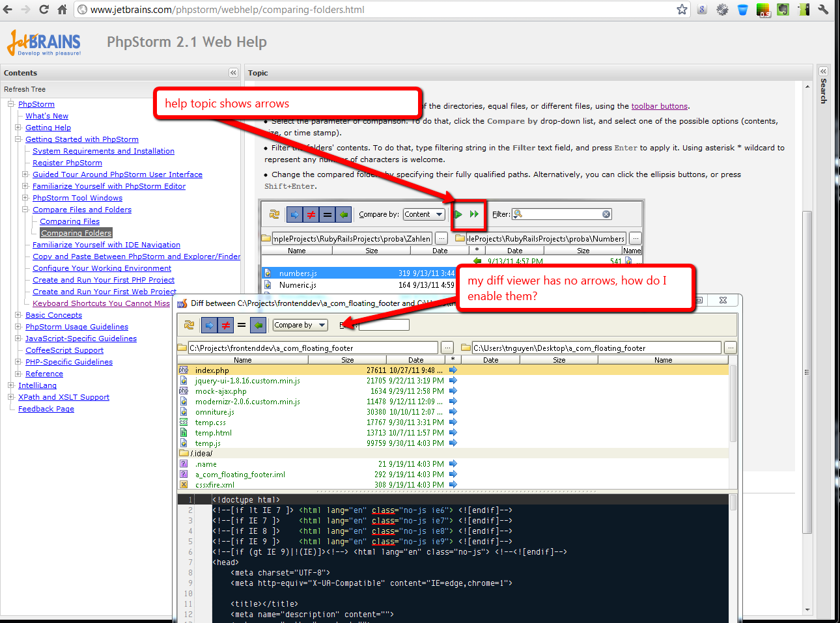Toggle show new files on left in Diff window
The height and width of the screenshot is (623, 840).
209,325
